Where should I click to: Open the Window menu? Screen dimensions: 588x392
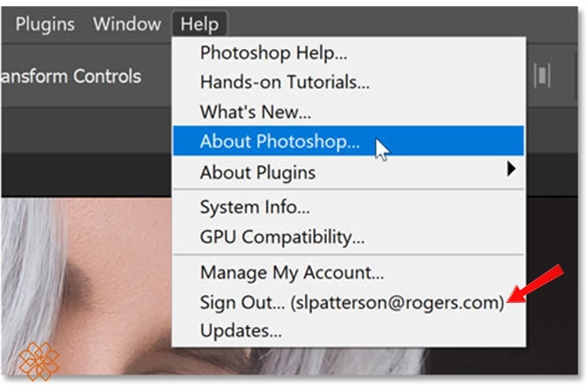coord(127,24)
